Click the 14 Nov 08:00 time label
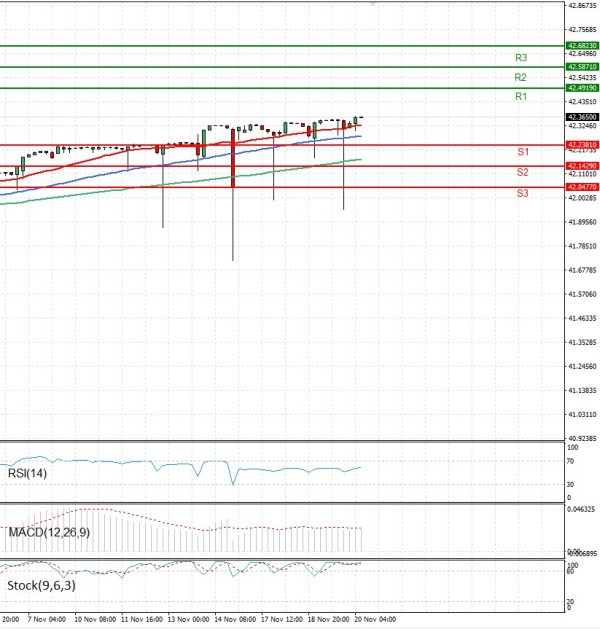600x629 pixels. 235,620
